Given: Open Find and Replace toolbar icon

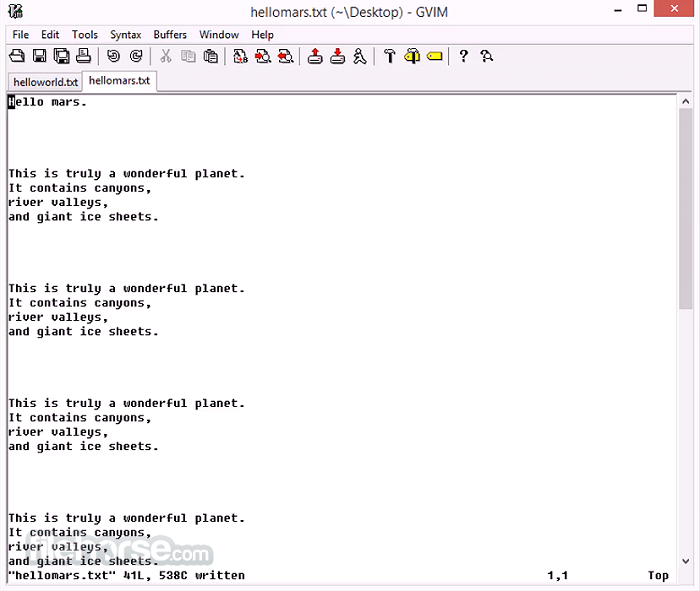Looking at the screenshot, I should (x=240, y=57).
